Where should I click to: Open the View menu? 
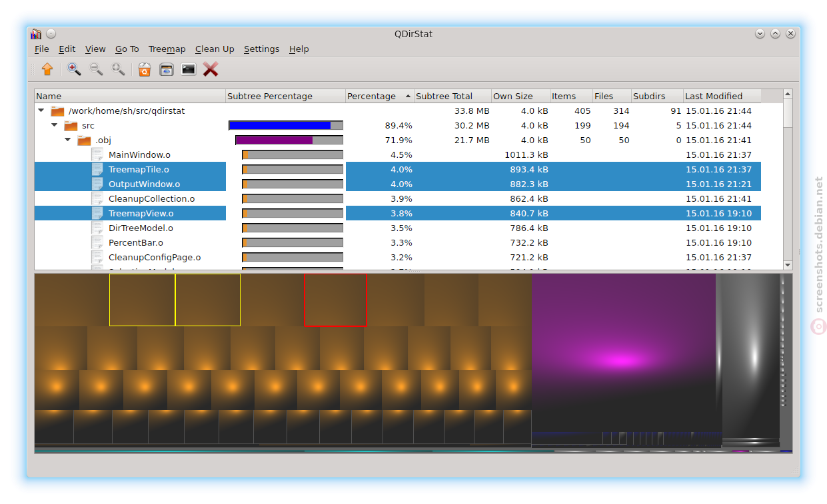point(95,49)
